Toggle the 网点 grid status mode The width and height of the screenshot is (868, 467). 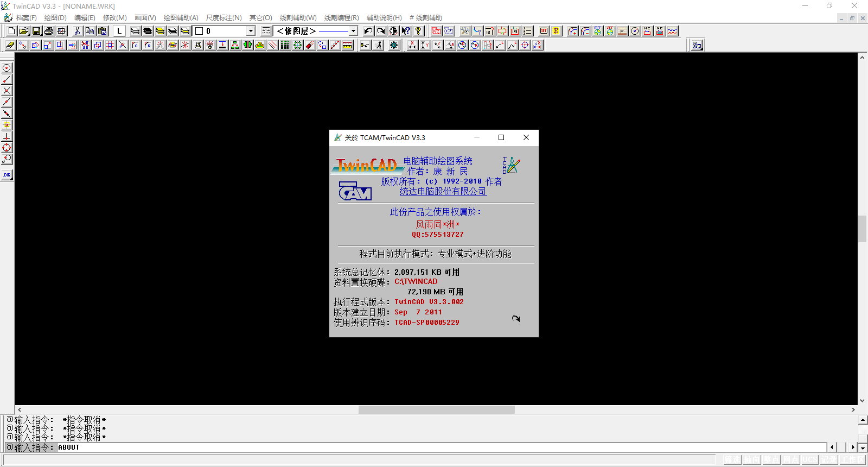[790, 460]
